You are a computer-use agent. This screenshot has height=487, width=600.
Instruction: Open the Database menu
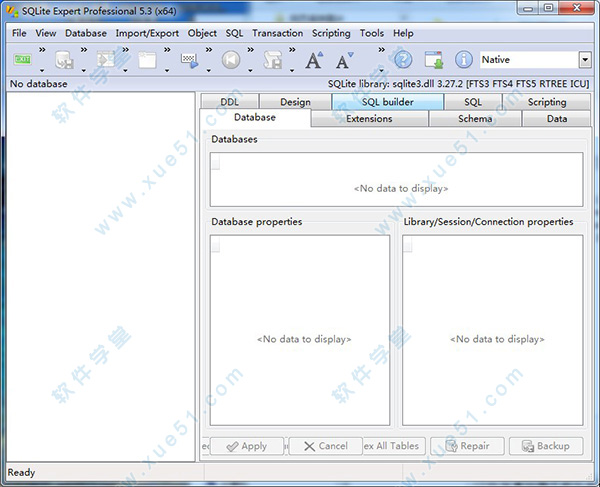(86, 33)
